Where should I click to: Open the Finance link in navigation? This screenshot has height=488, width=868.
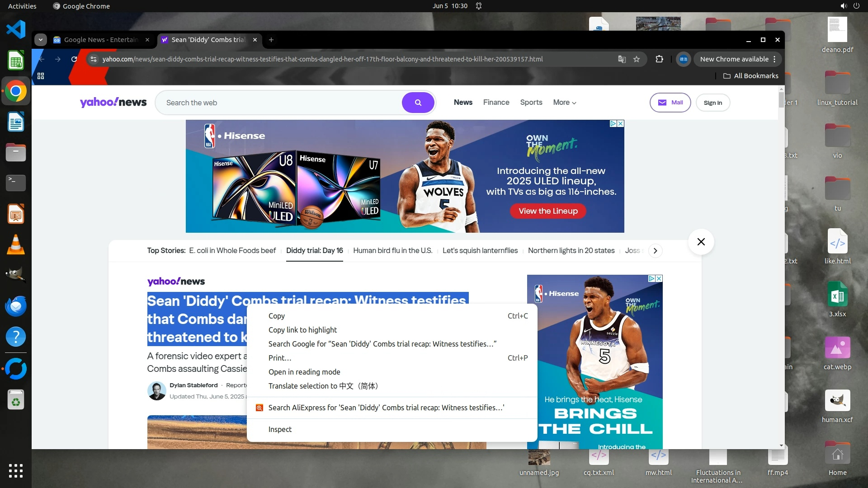click(496, 103)
